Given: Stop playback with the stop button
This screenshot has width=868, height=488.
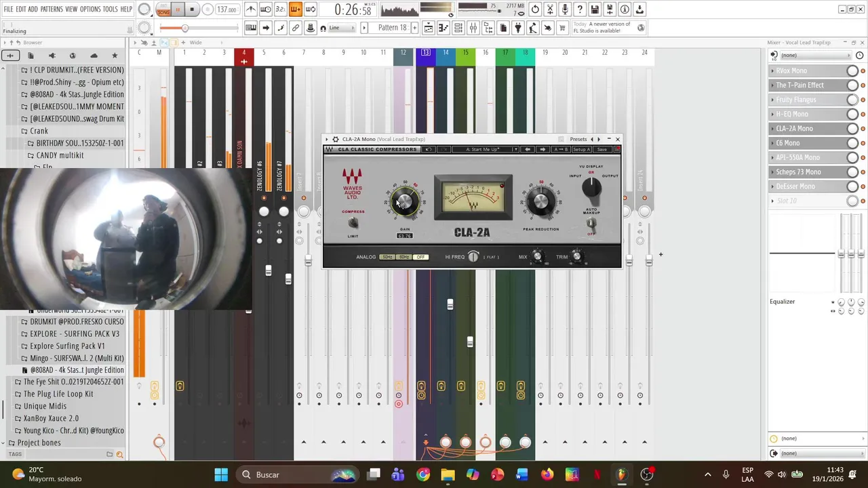Looking at the screenshot, I should [191, 9].
